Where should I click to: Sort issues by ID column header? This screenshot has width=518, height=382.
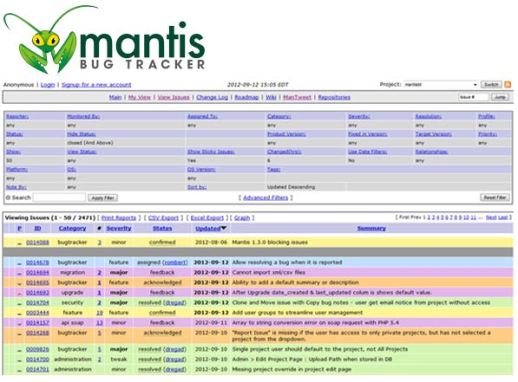pos(38,228)
